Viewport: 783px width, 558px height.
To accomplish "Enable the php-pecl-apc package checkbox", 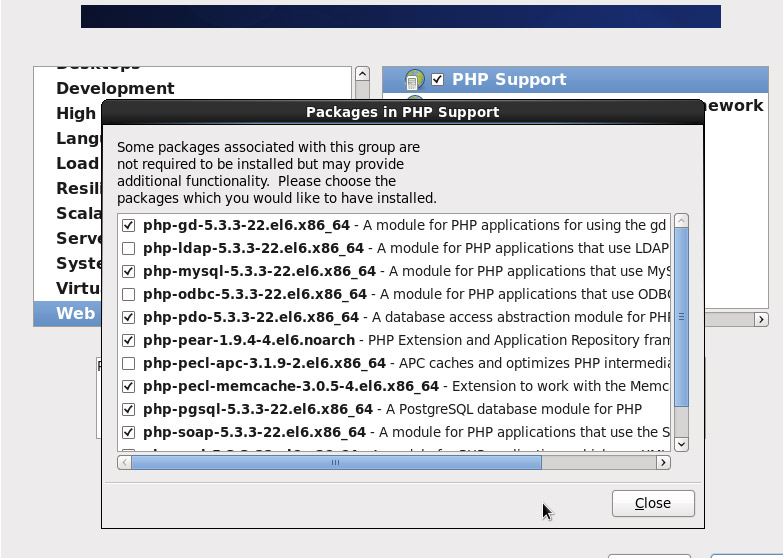I will 128,363.
